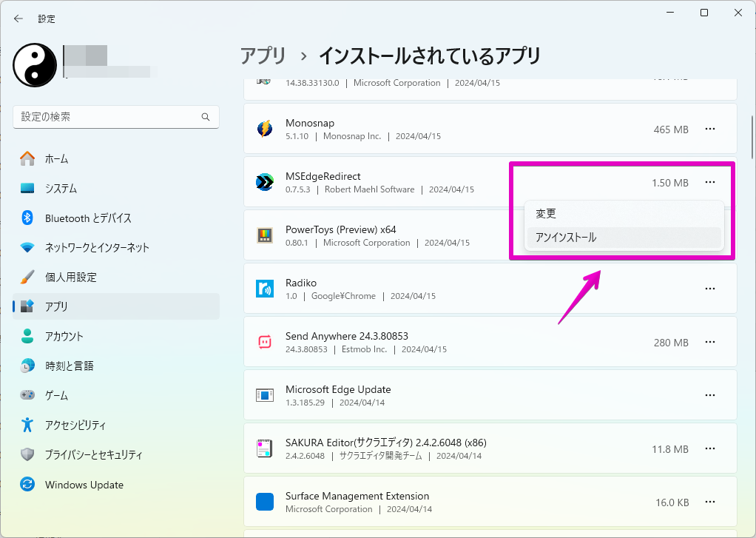Click the Monosnap app name
The width and height of the screenshot is (756, 538).
click(x=309, y=123)
